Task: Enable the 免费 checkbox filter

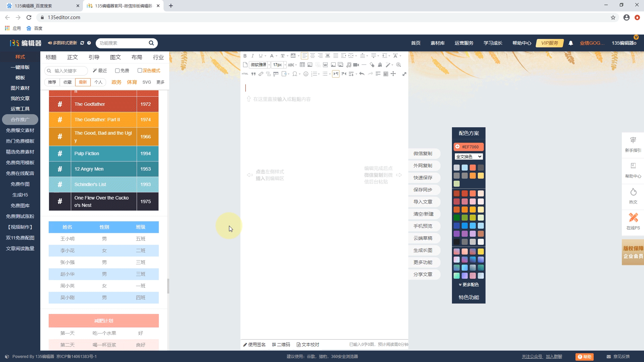Action: point(117,71)
